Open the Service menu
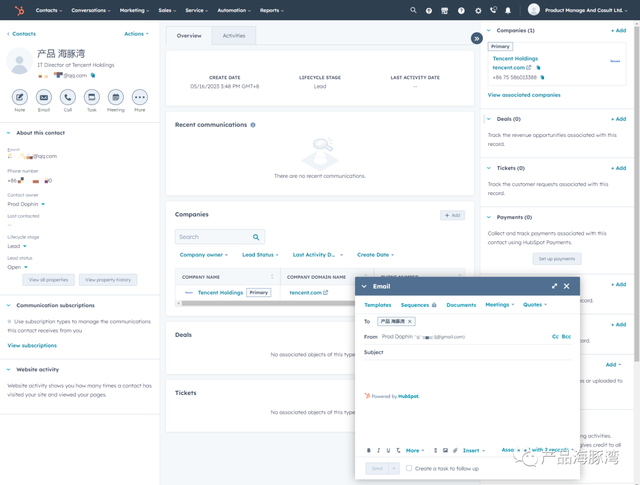 [196, 10]
